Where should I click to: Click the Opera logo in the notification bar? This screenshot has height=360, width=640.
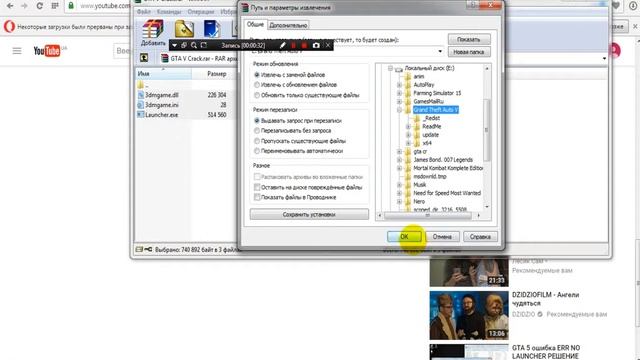(x=9, y=27)
